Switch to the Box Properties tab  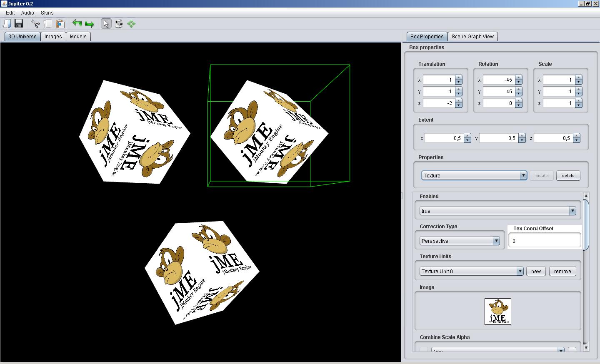[427, 36]
